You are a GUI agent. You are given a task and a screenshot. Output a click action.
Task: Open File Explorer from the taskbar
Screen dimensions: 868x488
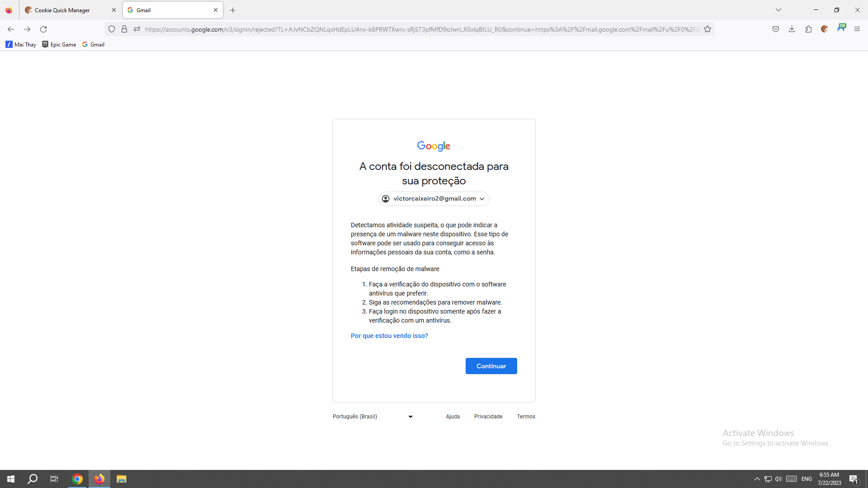[x=121, y=479]
